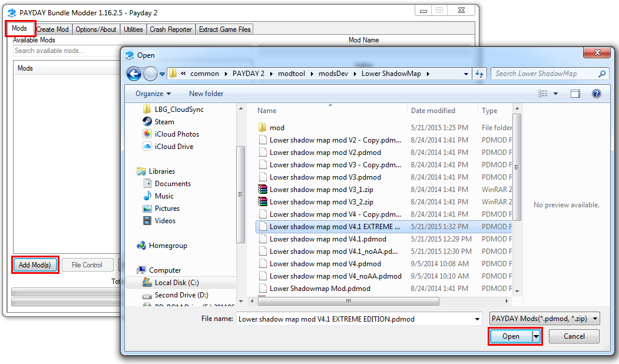Toggle the preview pane icon
Image resolution: width=619 pixels, height=364 pixels.
tap(575, 94)
